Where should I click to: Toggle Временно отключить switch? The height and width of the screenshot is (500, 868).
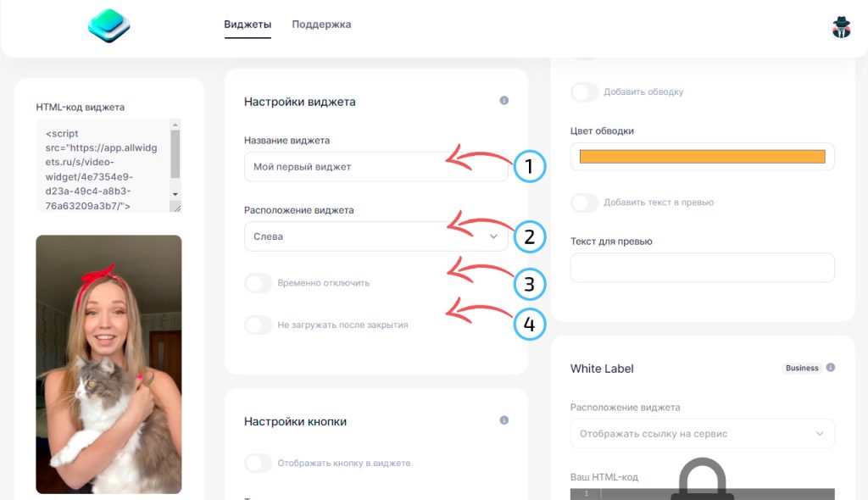258,283
